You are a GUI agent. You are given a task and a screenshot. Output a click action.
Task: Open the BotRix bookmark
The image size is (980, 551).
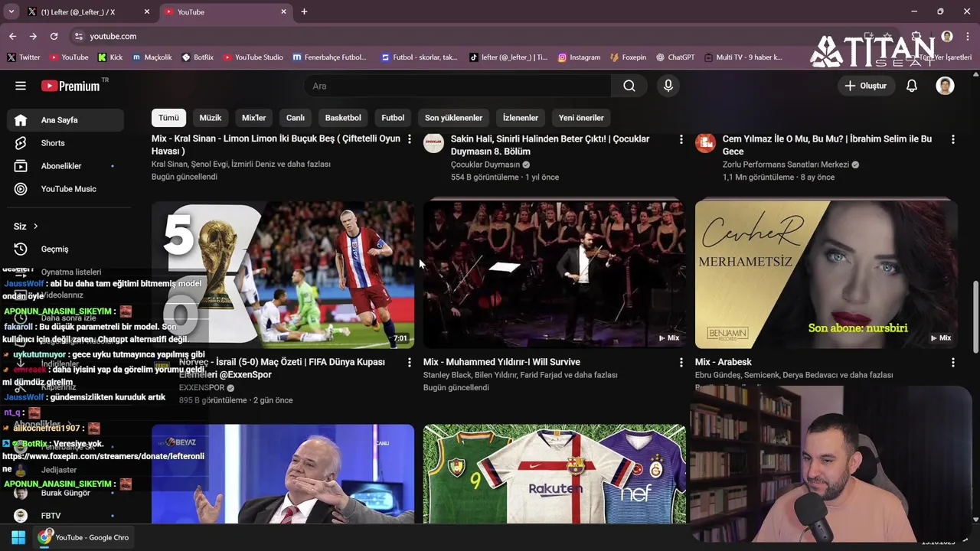(198, 57)
